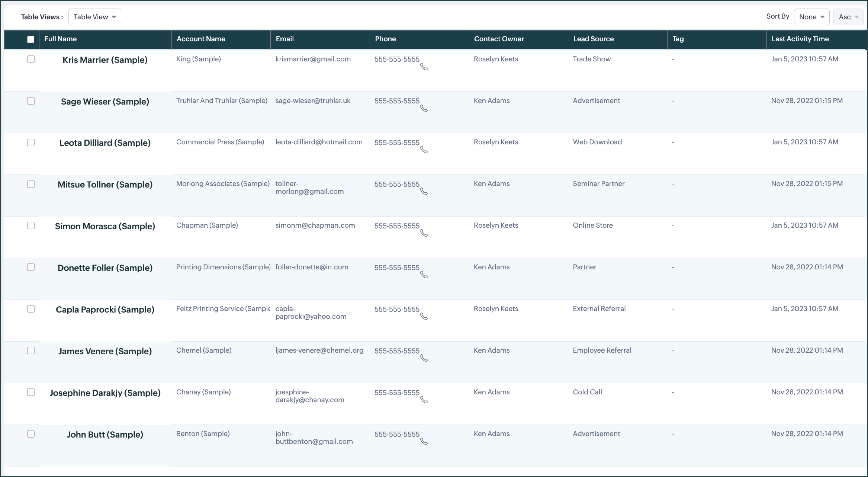The image size is (868, 477).
Task: Click phone icon in Kris Marrier row
Action: 424,67
